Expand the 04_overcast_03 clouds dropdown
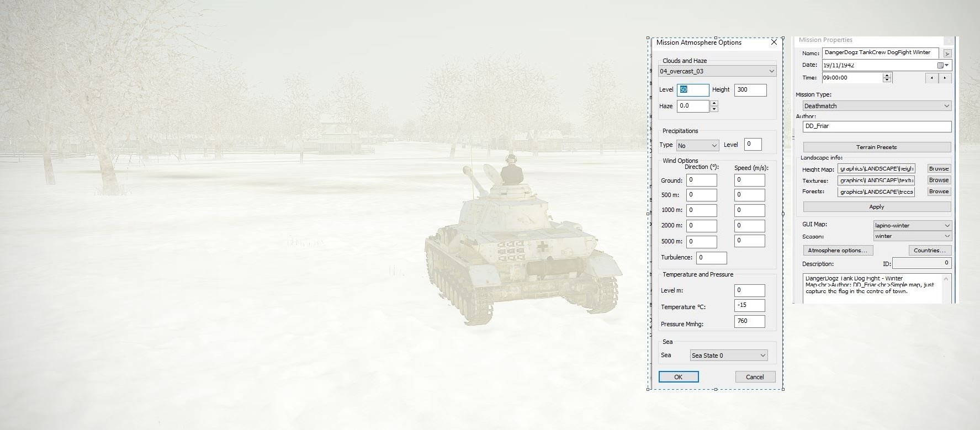The image size is (980, 430). click(x=771, y=71)
